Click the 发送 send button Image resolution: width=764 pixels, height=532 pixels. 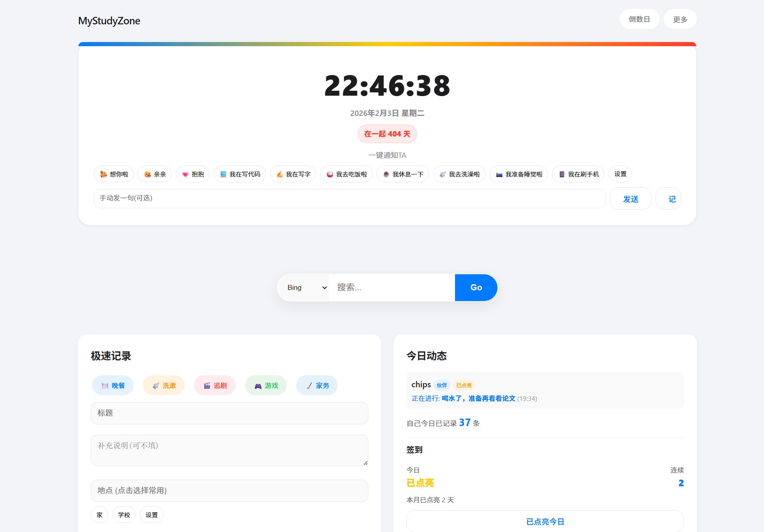coord(630,198)
